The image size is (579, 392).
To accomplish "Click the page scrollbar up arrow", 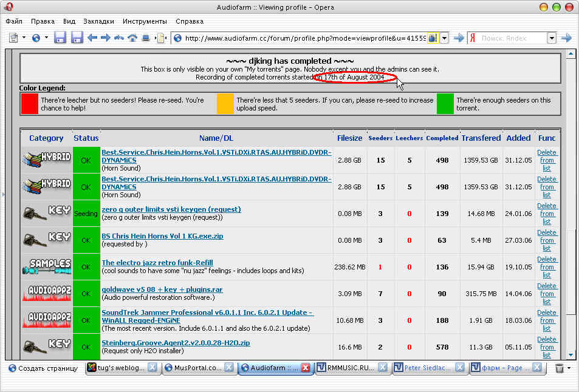I will click(571, 54).
